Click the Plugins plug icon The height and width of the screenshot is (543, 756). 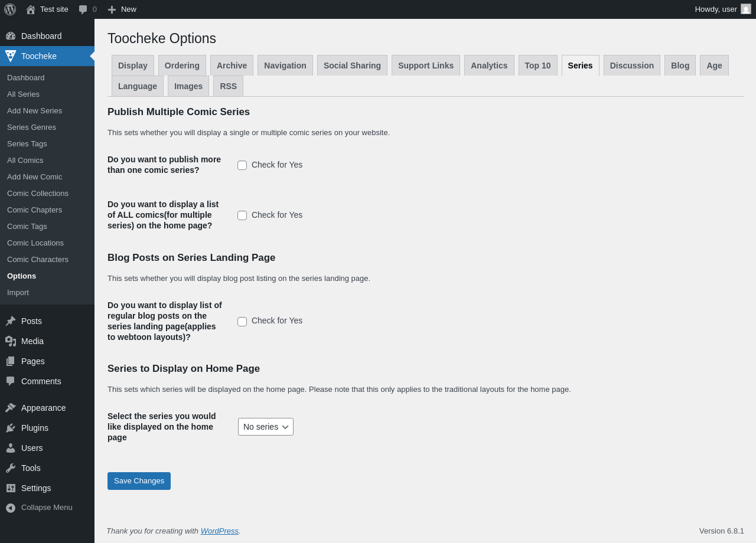11,428
